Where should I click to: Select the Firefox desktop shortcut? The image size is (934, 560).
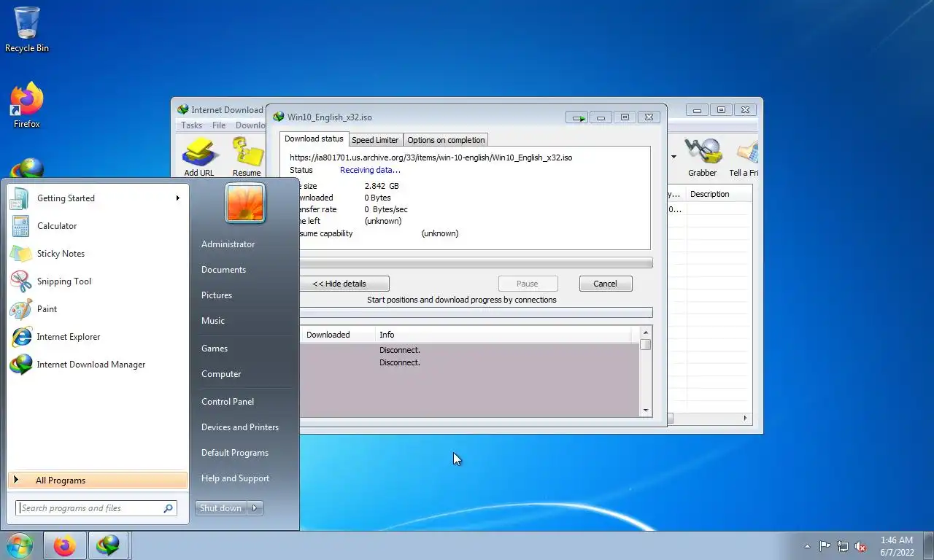27,106
